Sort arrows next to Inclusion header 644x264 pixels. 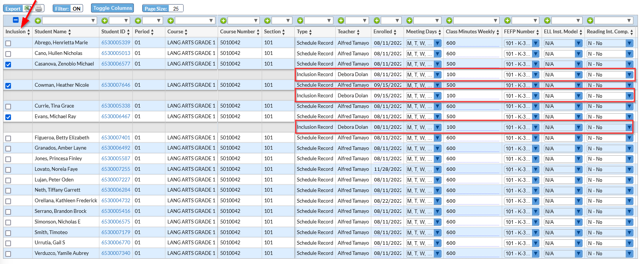28,32
